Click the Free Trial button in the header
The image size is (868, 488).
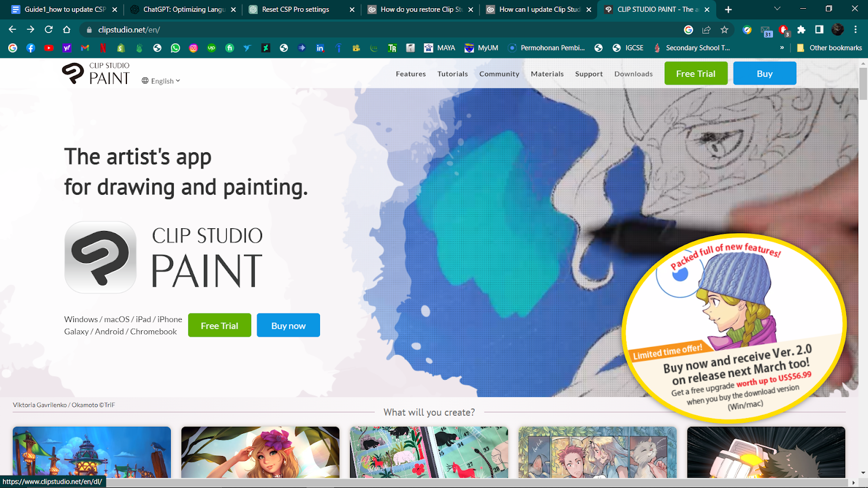point(696,73)
